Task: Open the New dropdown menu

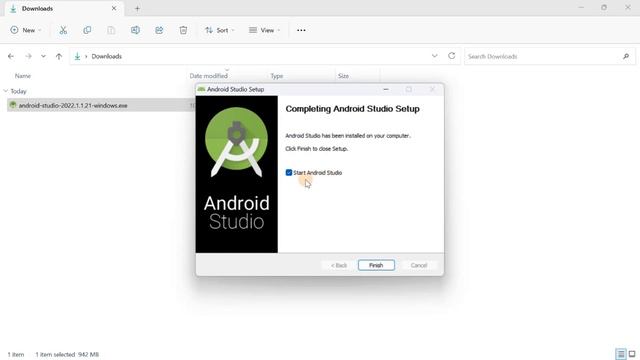Action: (x=26, y=30)
